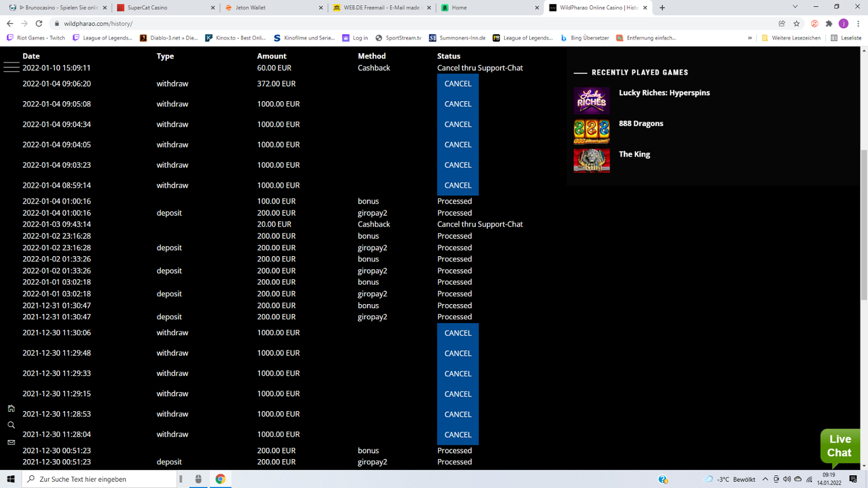
Task: Open the browser extensions puzzle icon
Action: point(829,24)
